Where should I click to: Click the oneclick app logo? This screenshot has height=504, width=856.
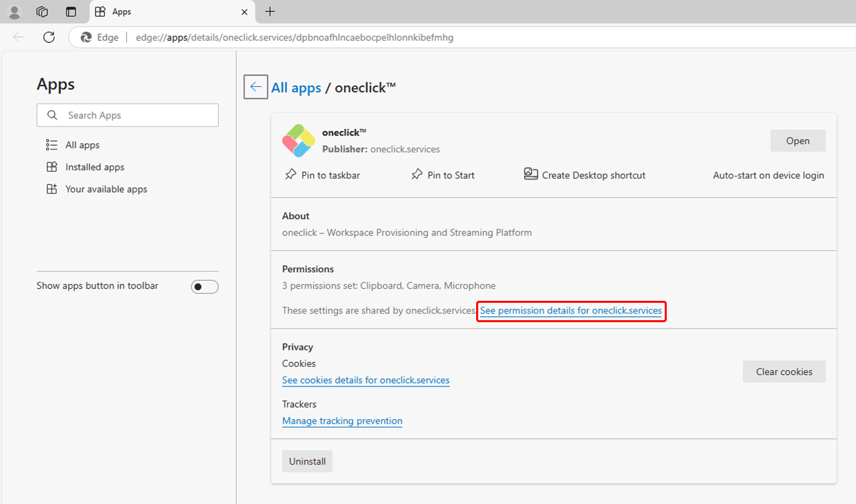click(x=298, y=140)
